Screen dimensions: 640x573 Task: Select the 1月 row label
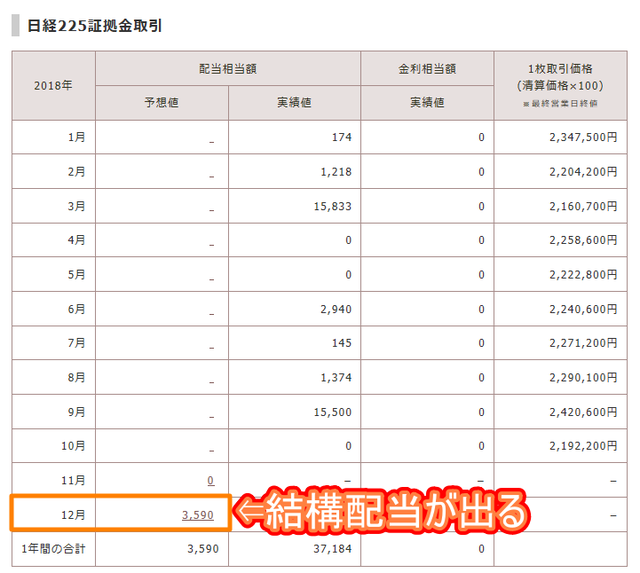(77, 137)
